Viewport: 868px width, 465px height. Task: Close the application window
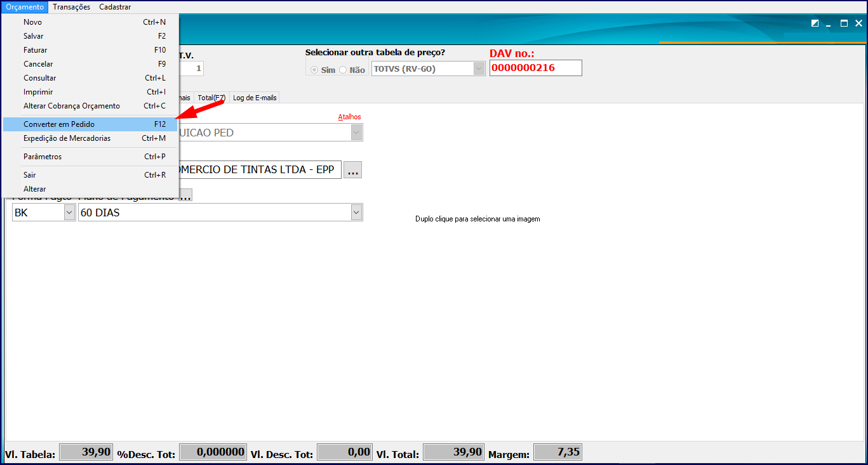point(858,23)
